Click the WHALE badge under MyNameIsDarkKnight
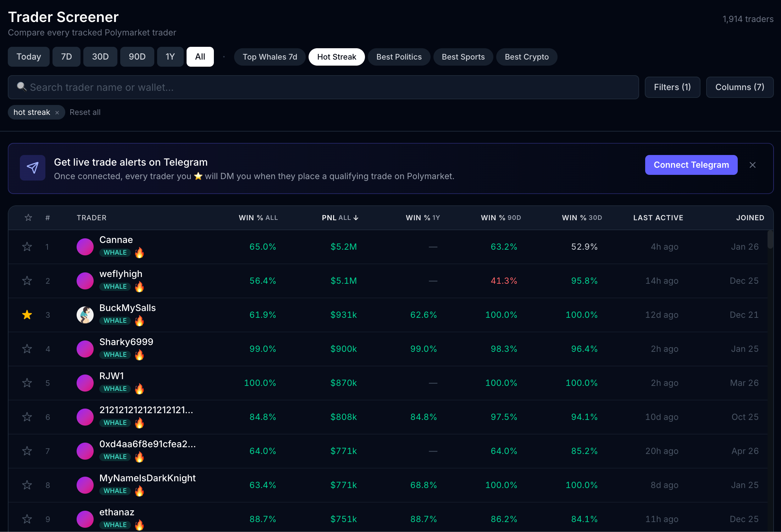The height and width of the screenshot is (532, 781). [115, 491]
